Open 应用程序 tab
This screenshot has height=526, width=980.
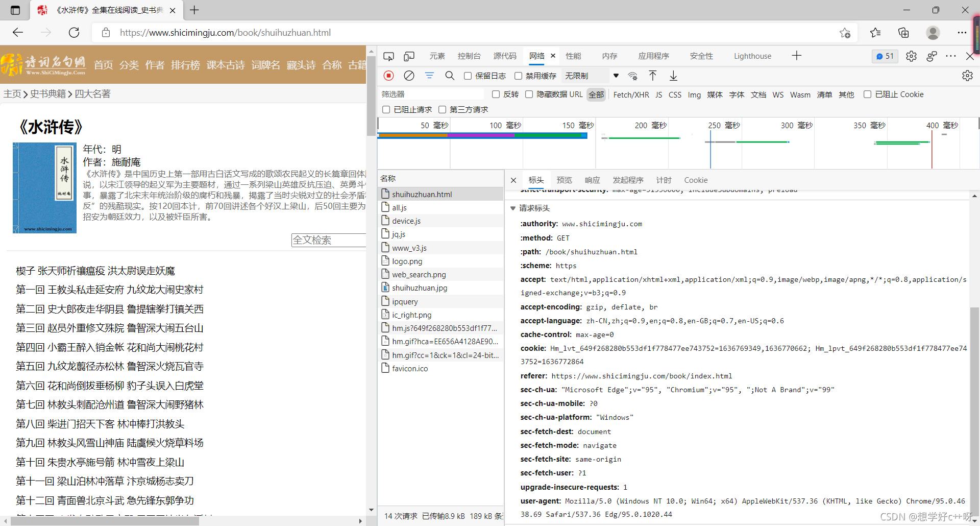(x=653, y=56)
